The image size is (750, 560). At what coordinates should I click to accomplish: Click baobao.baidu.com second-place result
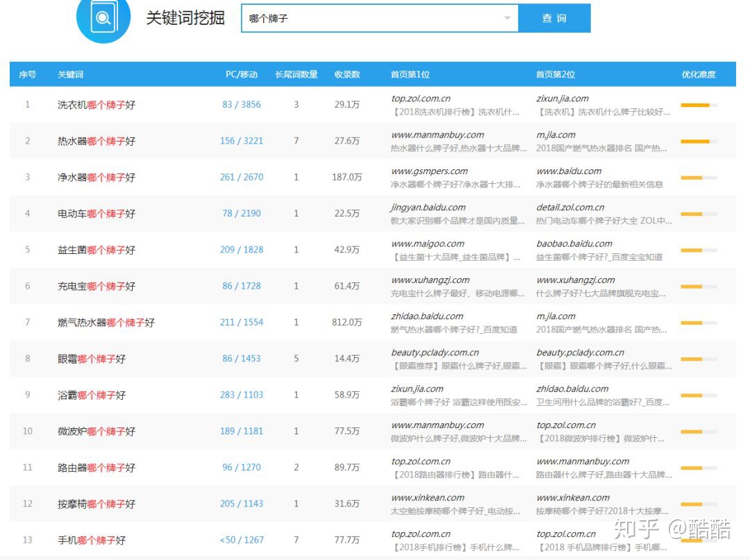pyautogui.click(x=574, y=244)
